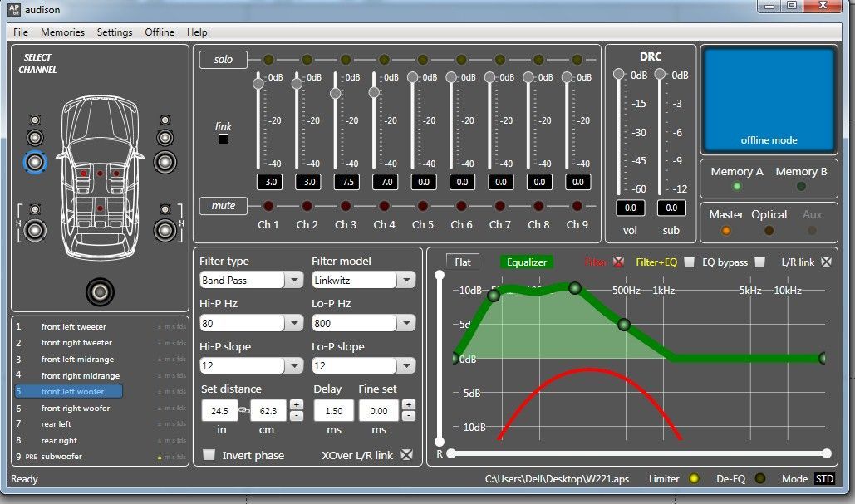Toggle the channel link checkbox

(x=224, y=139)
